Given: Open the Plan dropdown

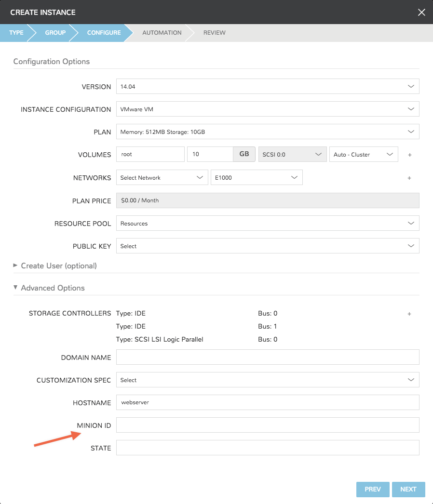Looking at the screenshot, I should point(268,132).
